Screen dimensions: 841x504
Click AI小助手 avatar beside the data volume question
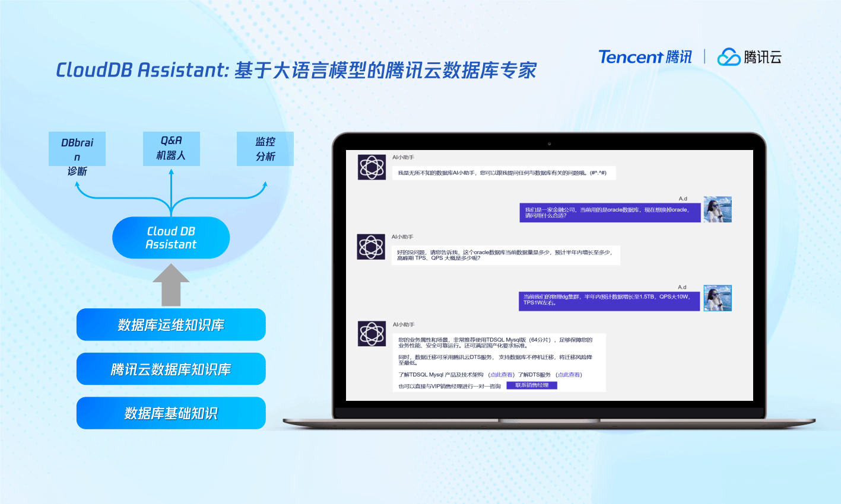[x=371, y=247]
